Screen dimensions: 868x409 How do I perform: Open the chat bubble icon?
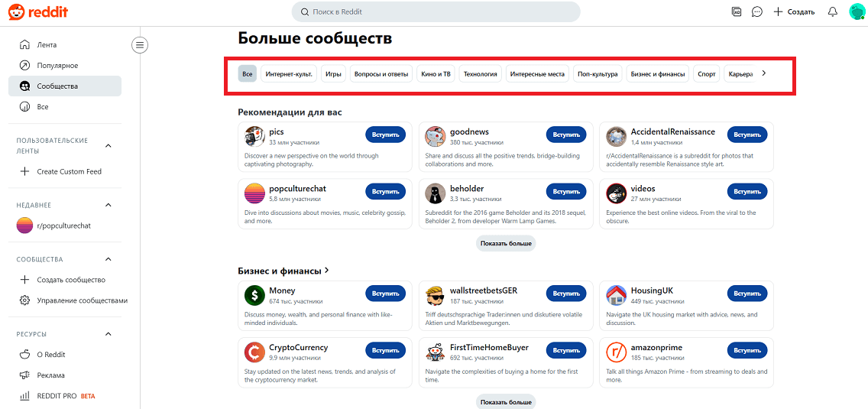point(756,11)
